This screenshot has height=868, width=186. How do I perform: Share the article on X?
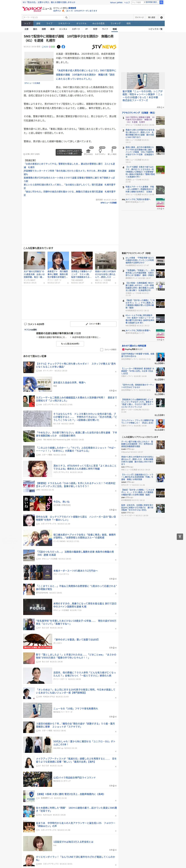tap(58, 47)
